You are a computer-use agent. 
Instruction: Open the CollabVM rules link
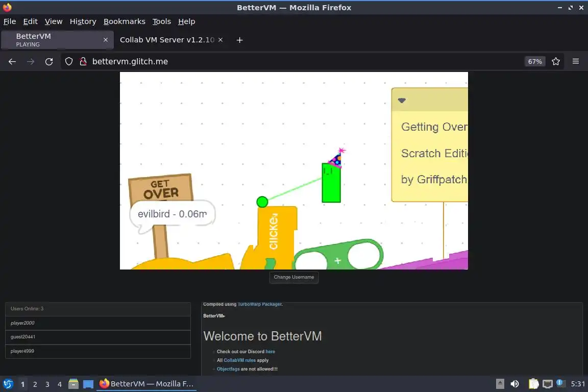(239, 360)
